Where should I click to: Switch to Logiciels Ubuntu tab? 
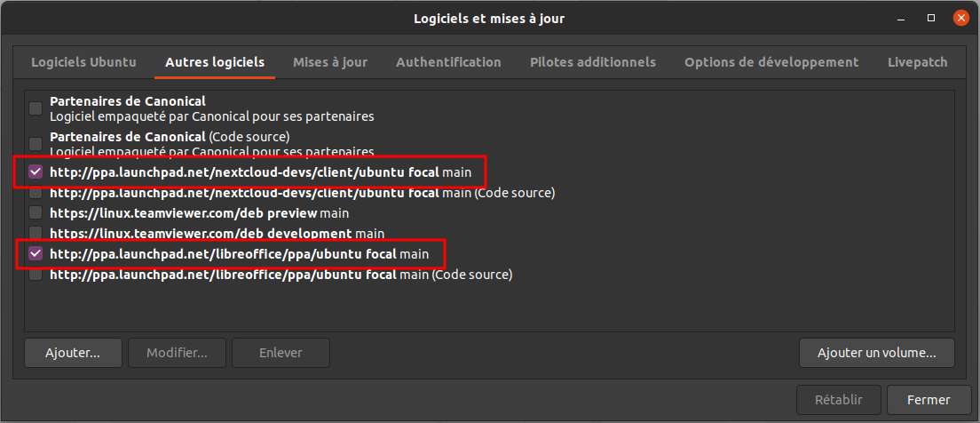click(83, 62)
